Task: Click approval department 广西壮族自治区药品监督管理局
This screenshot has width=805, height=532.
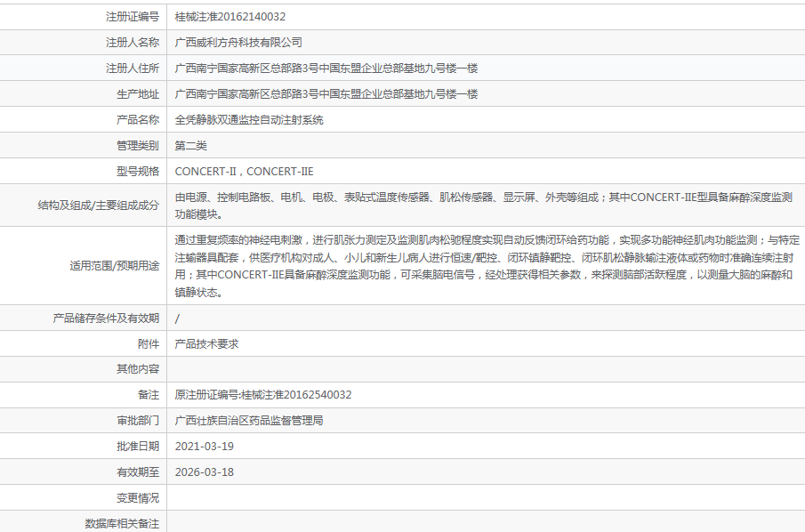Action: coord(248,421)
